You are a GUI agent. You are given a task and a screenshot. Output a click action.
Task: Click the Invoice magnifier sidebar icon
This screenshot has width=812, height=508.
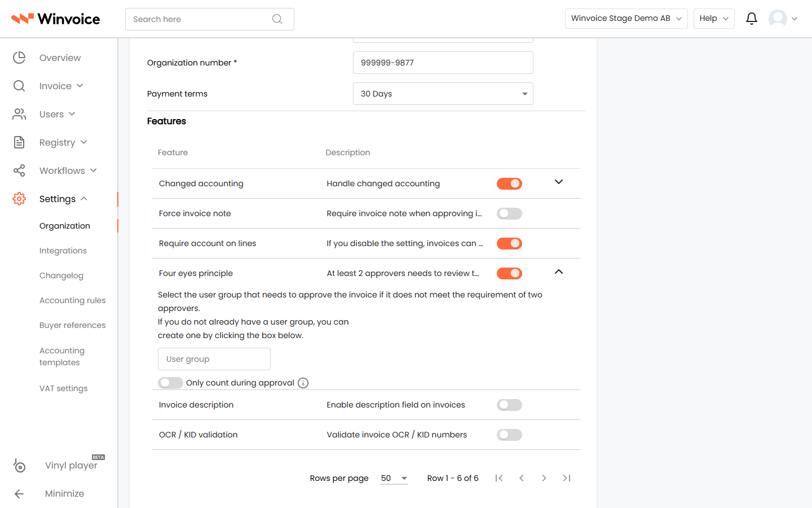19,86
